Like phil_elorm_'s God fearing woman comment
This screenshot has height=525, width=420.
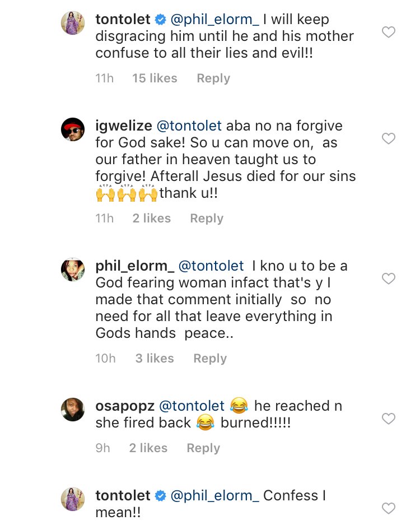click(x=388, y=278)
